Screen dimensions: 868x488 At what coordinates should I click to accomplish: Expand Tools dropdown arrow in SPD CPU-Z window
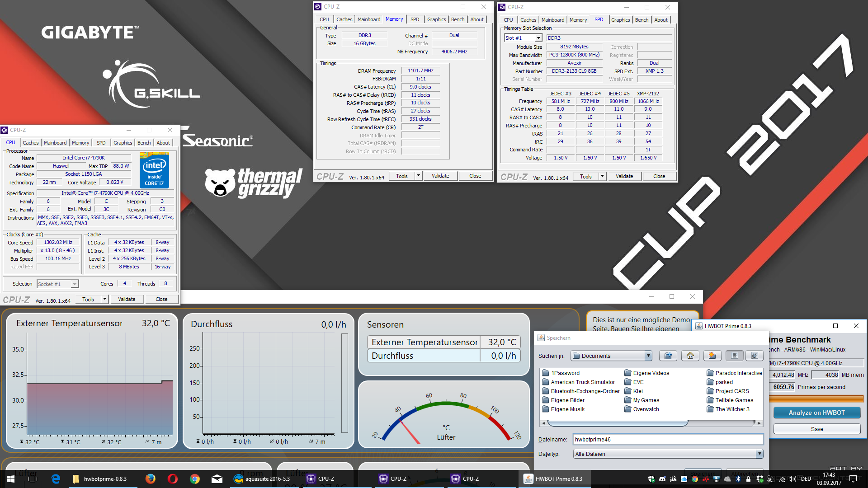(602, 176)
